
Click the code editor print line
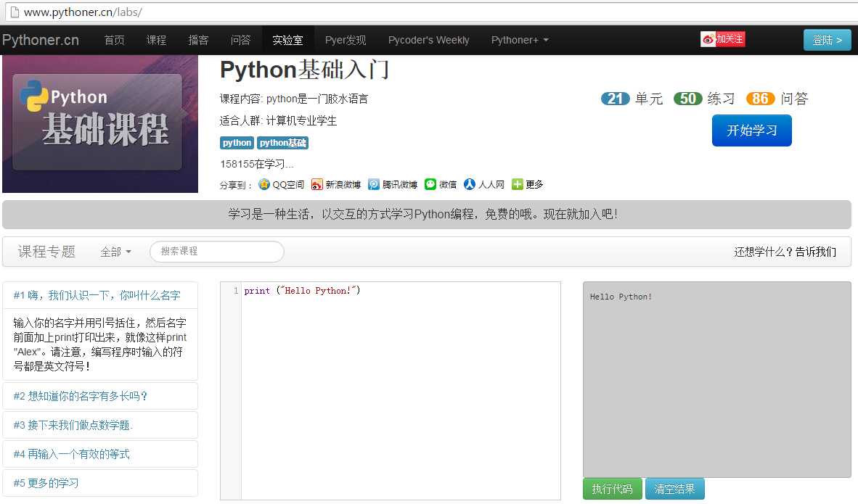pyautogui.click(x=302, y=290)
